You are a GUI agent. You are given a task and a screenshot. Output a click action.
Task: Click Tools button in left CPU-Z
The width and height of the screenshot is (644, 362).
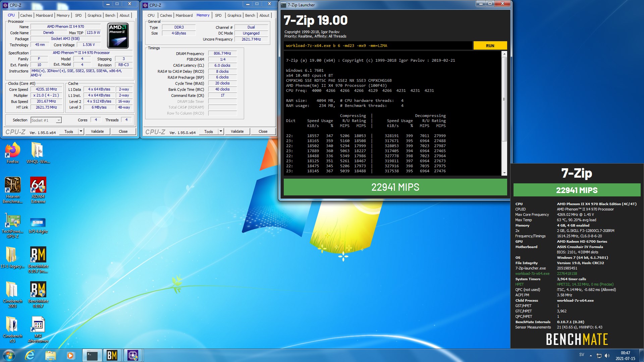click(x=69, y=131)
